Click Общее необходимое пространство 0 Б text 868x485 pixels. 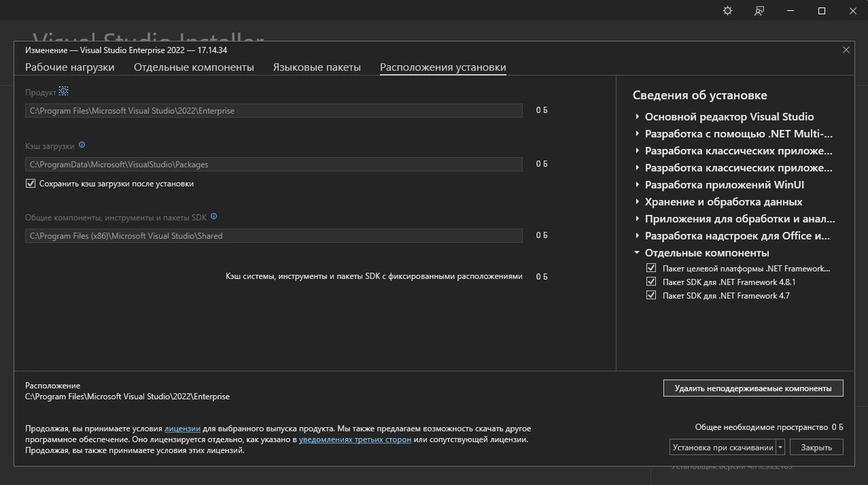(x=769, y=427)
